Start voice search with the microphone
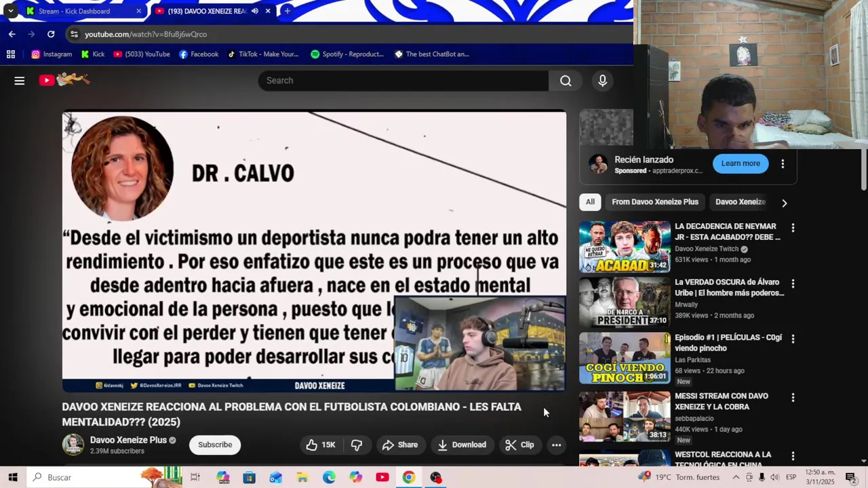 coord(602,81)
